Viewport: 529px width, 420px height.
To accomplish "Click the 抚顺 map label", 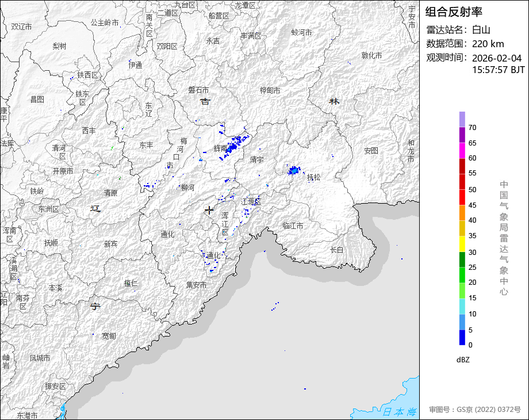I will pos(51,243).
